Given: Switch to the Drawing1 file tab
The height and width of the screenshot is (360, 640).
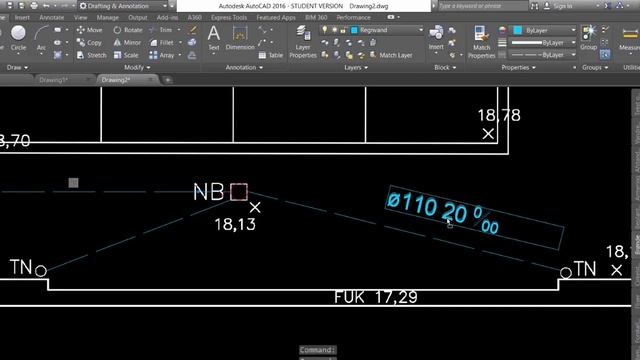Looking at the screenshot, I should pos(63,80).
